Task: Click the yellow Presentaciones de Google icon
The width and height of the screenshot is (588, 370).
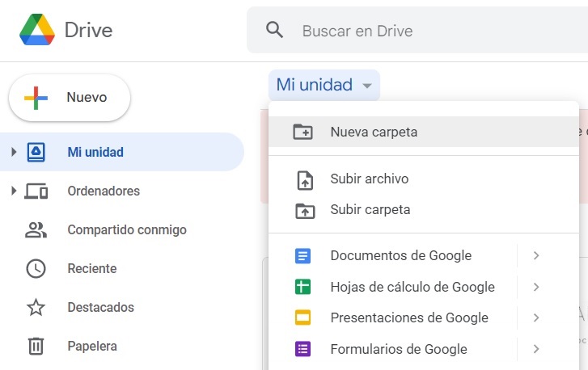Action: click(303, 317)
